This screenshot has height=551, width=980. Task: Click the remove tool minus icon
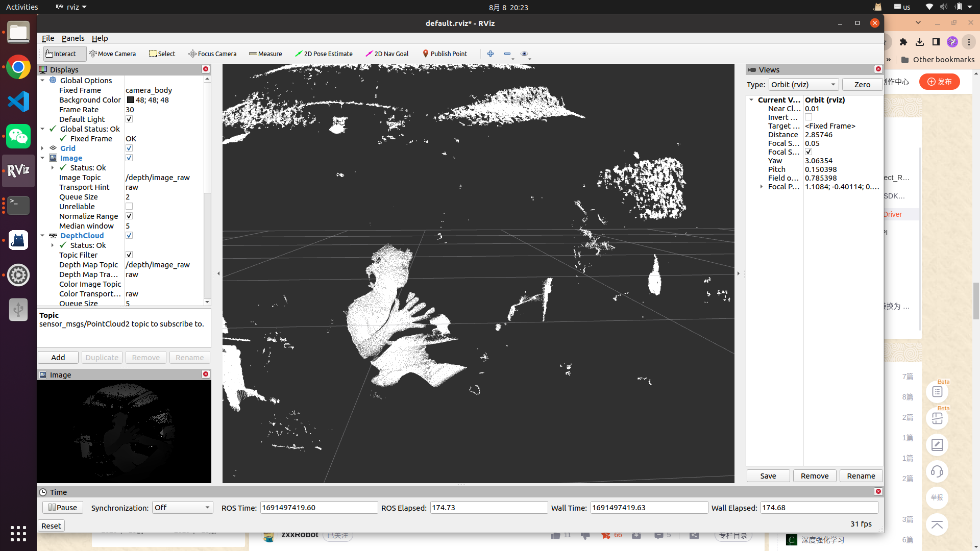(507, 54)
